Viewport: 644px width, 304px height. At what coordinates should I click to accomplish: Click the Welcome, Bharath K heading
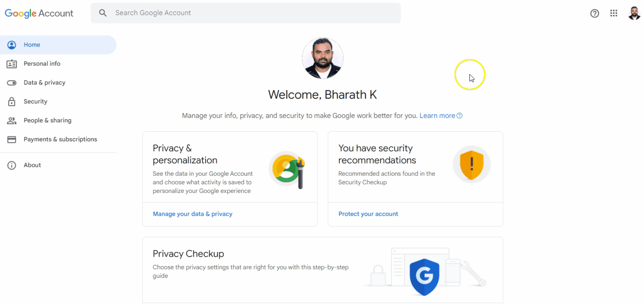click(x=322, y=95)
